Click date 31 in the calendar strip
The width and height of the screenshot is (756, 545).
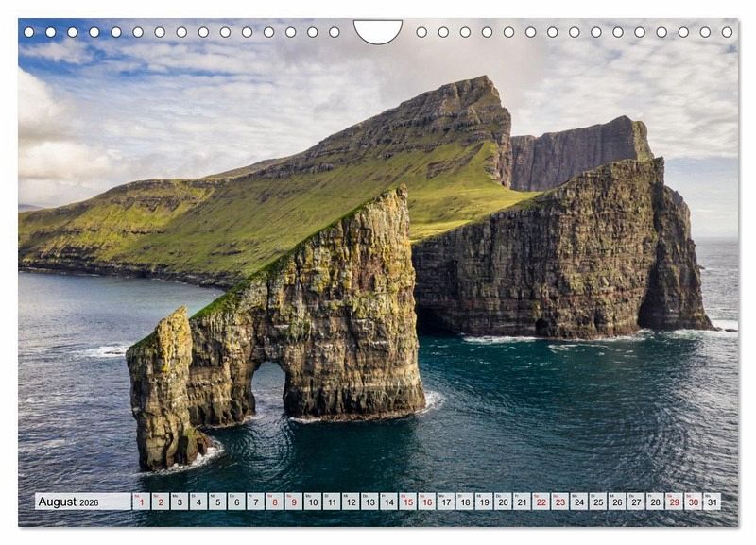coord(713,502)
